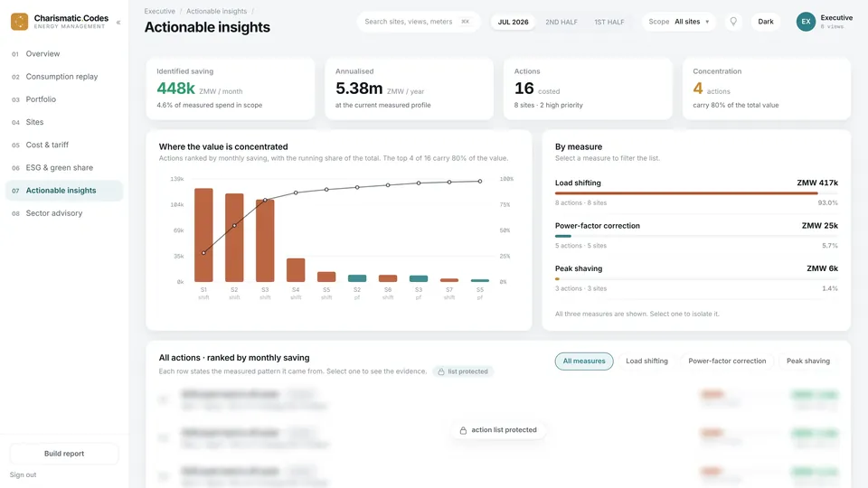868x488 pixels.
Task: Click the S2 pf teal bar
Action: click(x=357, y=278)
